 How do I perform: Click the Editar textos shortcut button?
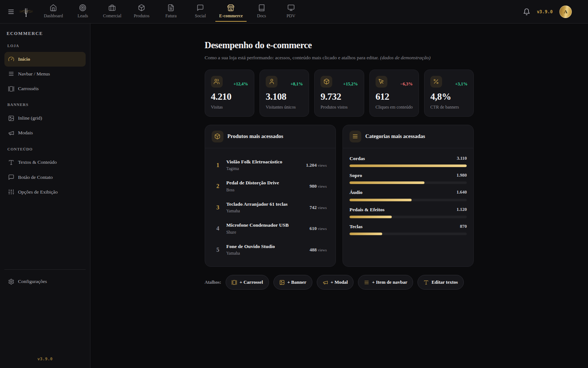click(x=440, y=282)
